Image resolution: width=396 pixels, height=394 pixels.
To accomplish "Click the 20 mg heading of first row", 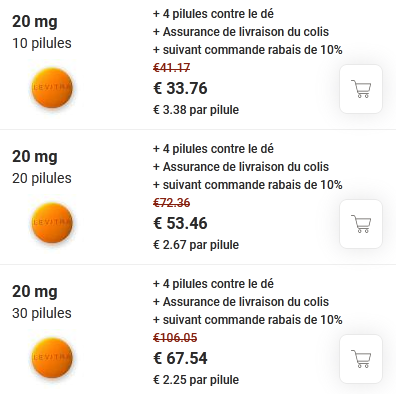I will [x=35, y=22].
